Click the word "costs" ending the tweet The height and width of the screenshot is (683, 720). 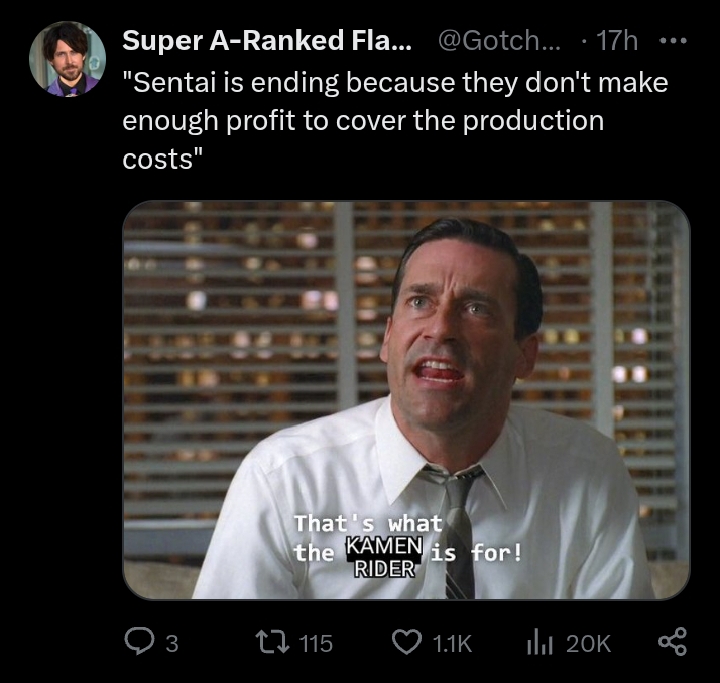(x=159, y=159)
